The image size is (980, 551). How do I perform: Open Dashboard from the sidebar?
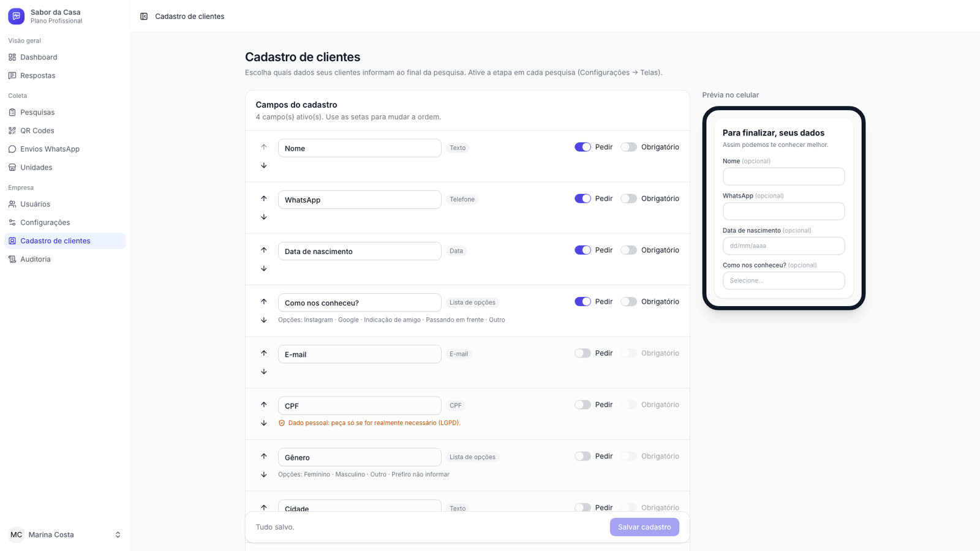65,57
